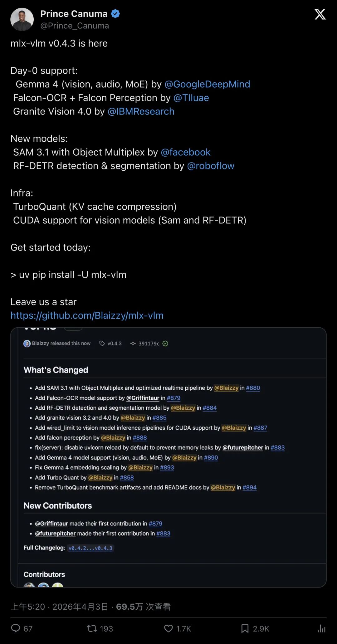Like the post with the heart icon
The width and height of the screenshot is (337, 644).
click(x=168, y=628)
